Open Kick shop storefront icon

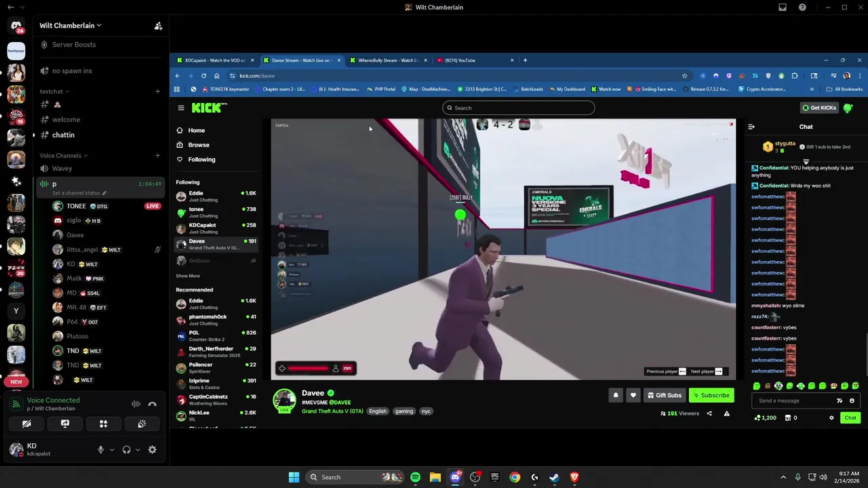point(787,418)
